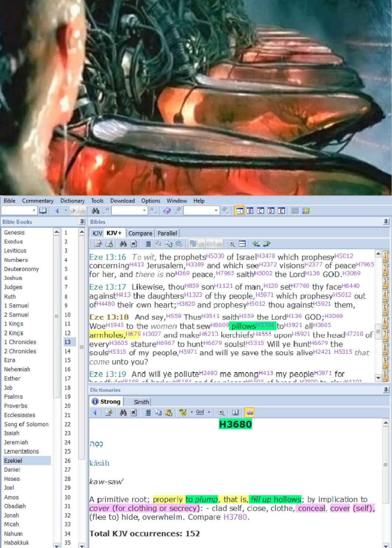
Task: Expand the God tooltip dropdown arrow
Action: (x=209, y=412)
